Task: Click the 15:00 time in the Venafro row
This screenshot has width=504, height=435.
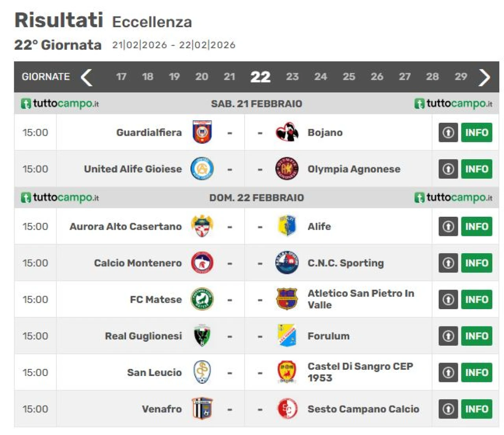Action: point(35,409)
